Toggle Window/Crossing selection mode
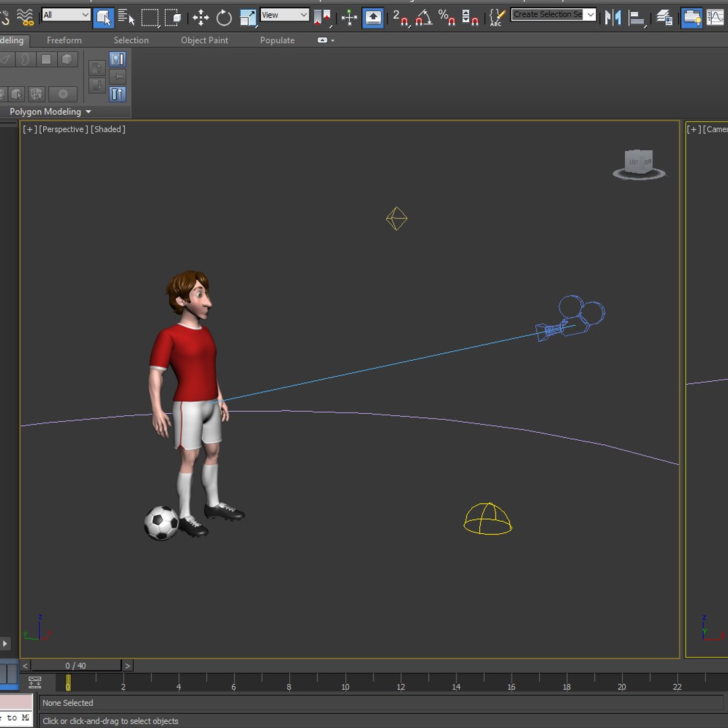728x728 pixels. click(x=173, y=18)
